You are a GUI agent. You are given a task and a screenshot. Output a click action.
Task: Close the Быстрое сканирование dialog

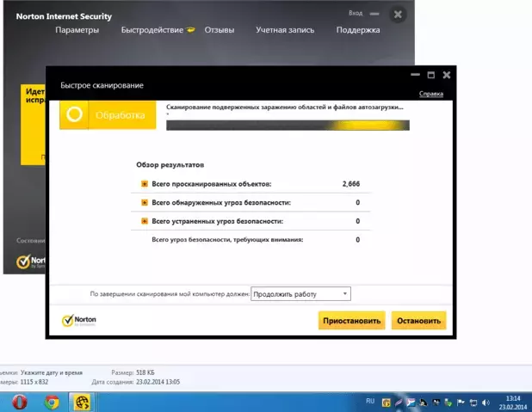(x=447, y=75)
